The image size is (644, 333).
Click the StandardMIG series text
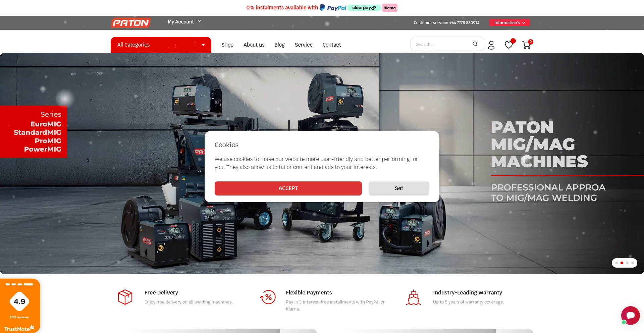[38, 132]
